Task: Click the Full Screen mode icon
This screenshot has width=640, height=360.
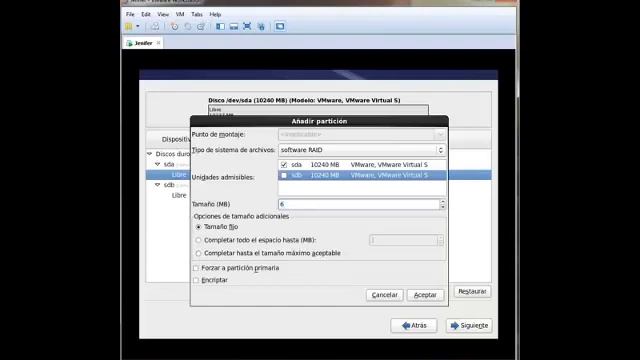Action: point(247,27)
